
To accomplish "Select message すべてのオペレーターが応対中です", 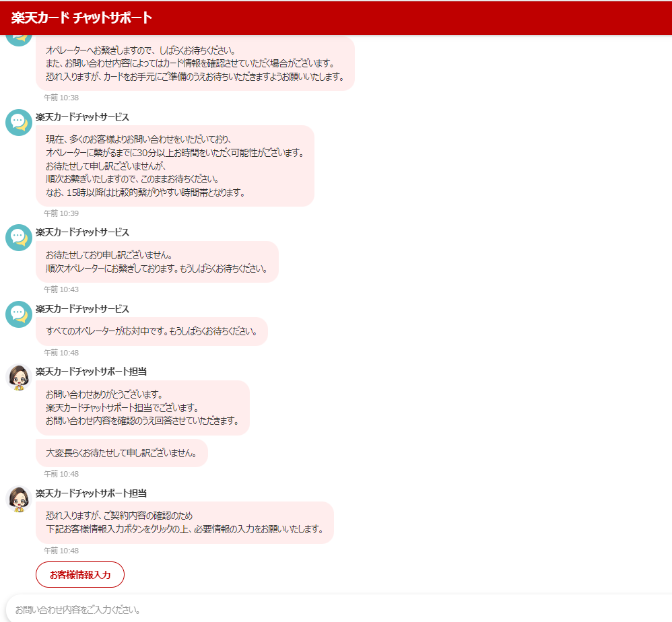I will tap(152, 331).
